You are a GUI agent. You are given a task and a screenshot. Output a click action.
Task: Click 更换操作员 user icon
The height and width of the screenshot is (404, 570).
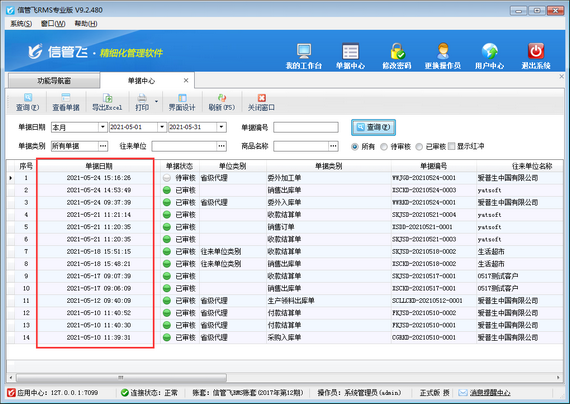point(443,52)
